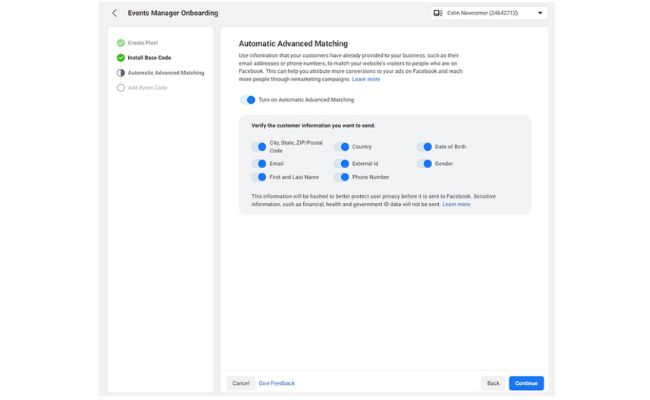The image size is (650, 400).
Task: Toggle the Country switch off
Action: coord(342,147)
